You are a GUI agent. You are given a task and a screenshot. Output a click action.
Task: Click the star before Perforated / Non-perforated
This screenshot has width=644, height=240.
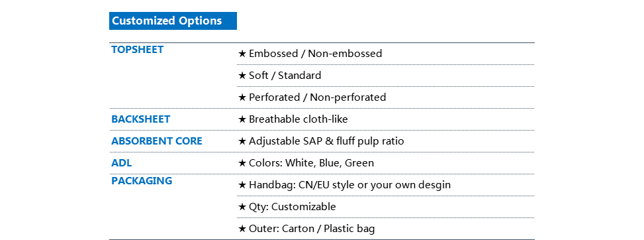[x=242, y=97]
